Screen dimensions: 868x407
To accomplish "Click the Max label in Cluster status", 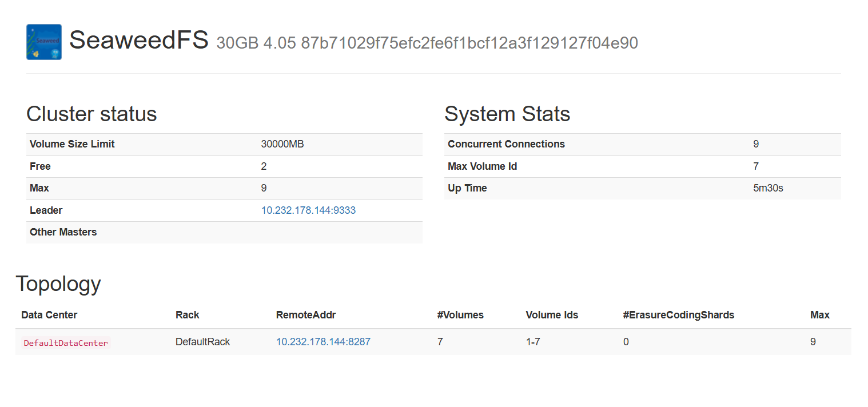I will pyautogui.click(x=39, y=188).
